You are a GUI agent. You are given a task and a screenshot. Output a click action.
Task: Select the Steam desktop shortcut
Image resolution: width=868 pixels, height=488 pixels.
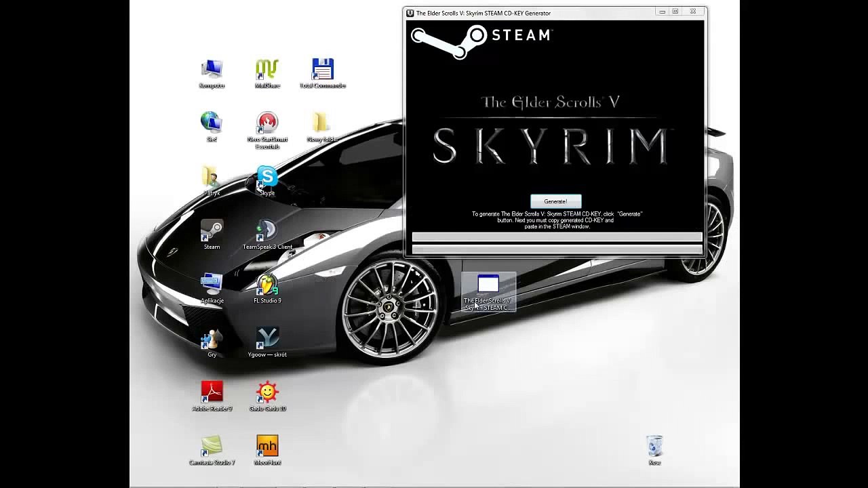click(x=212, y=235)
